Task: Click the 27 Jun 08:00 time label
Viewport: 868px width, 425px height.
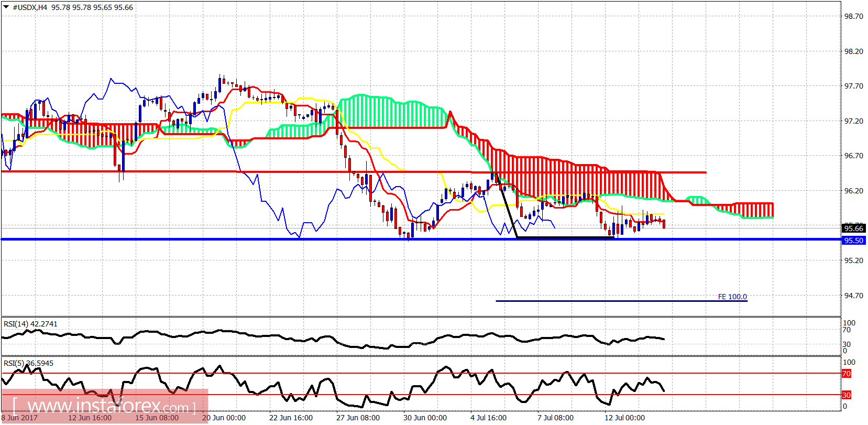Action: pyautogui.click(x=358, y=418)
